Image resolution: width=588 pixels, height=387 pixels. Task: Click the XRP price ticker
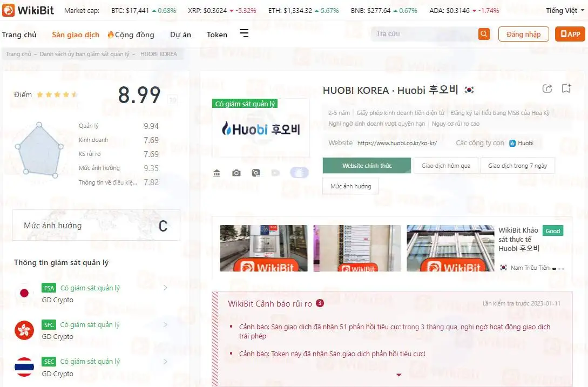tap(222, 10)
